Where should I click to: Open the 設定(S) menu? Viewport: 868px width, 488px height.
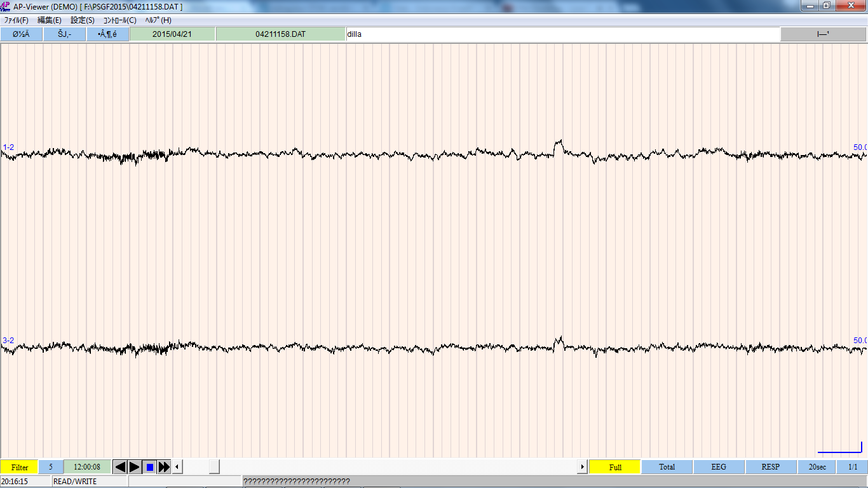click(83, 20)
